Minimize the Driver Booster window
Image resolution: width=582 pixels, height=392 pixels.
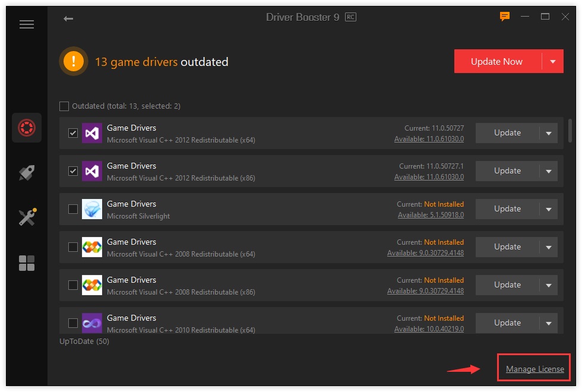tap(525, 17)
